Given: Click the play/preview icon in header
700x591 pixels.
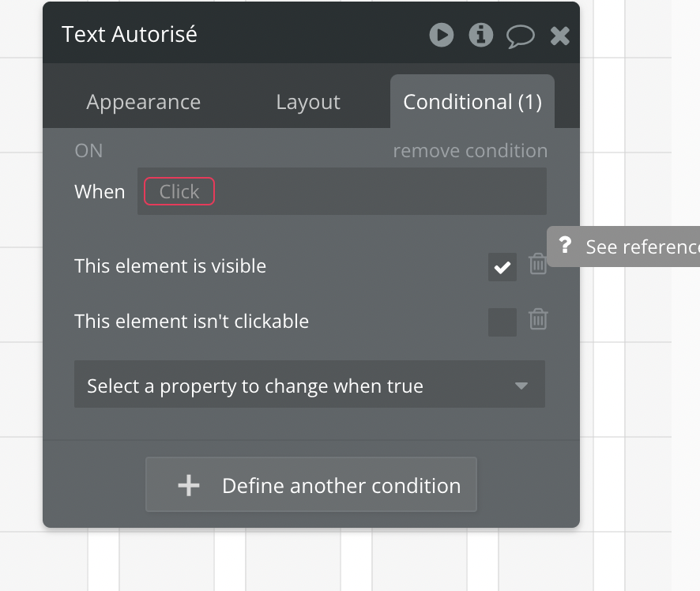Looking at the screenshot, I should click(442, 35).
